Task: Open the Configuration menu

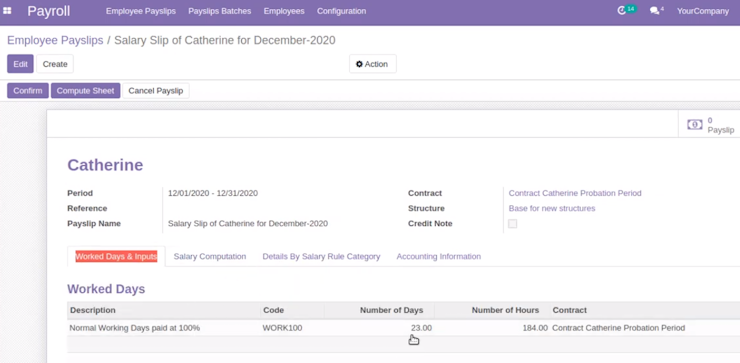Action: click(341, 11)
